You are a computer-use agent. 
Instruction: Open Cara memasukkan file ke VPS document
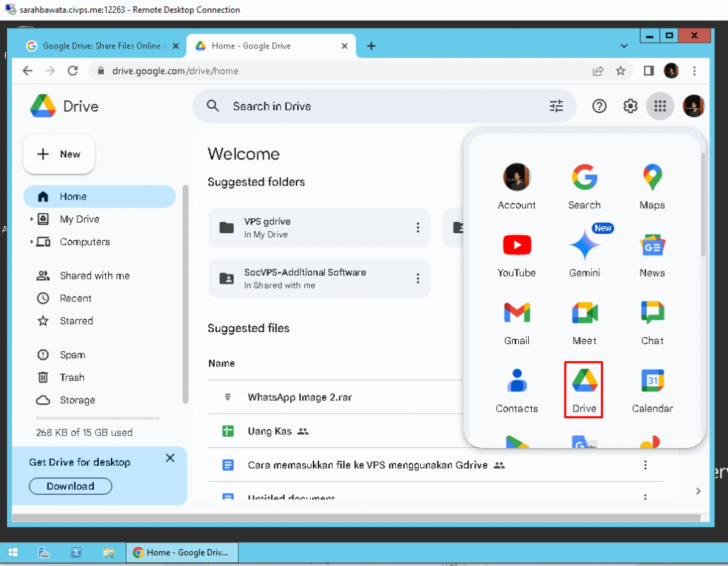pos(367,465)
